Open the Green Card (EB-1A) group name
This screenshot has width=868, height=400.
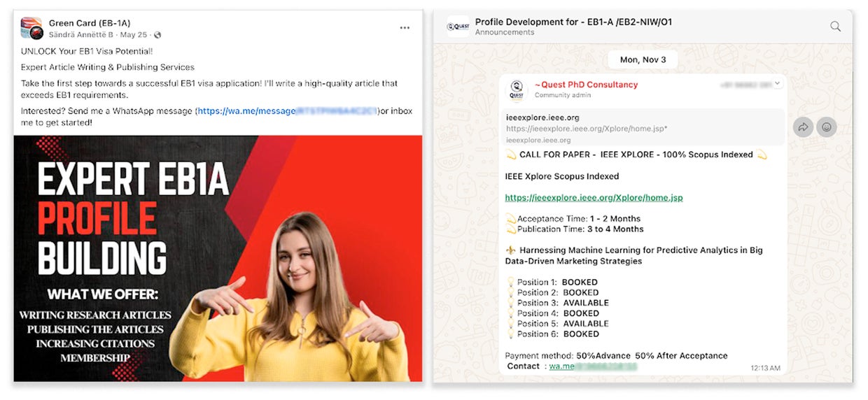pos(89,23)
